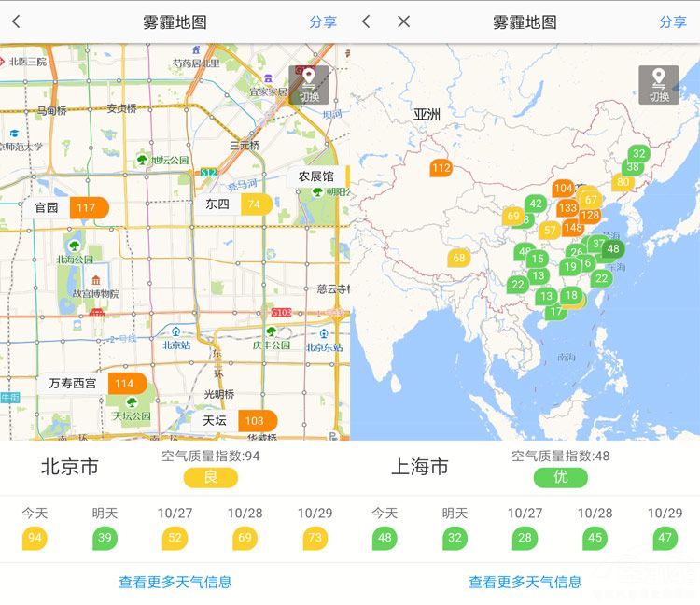Image resolution: width=700 pixels, height=605 pixels.
Task: Click 分享 on the Shanghai map screen
Action: pos(672,22)
